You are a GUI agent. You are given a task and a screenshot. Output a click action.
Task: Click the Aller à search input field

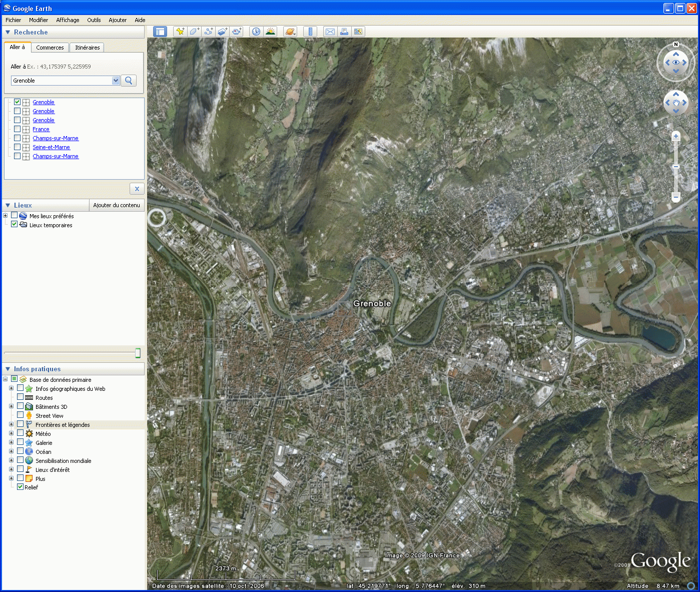(62, 81)
